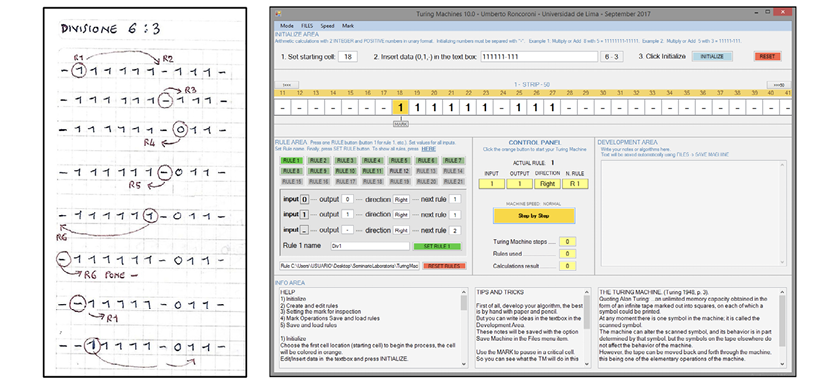Click the yellow DIRECTION box showing Right
837x386 pixels.
547,184
